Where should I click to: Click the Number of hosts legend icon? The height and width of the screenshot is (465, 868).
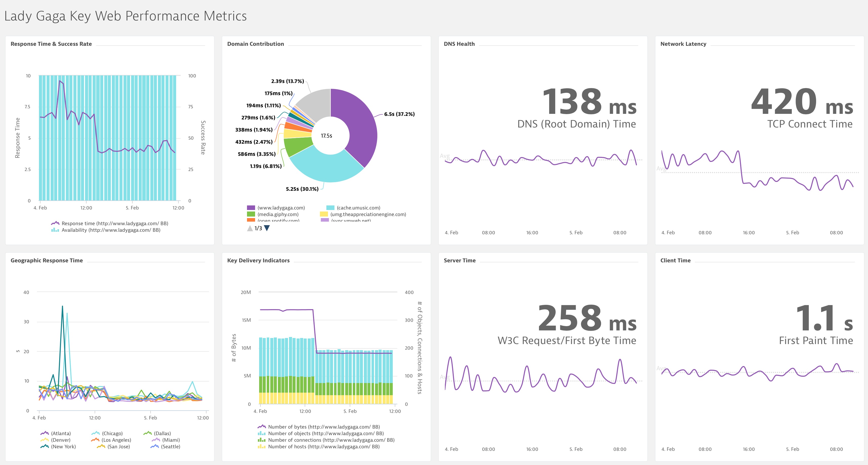tap(261, 447)
